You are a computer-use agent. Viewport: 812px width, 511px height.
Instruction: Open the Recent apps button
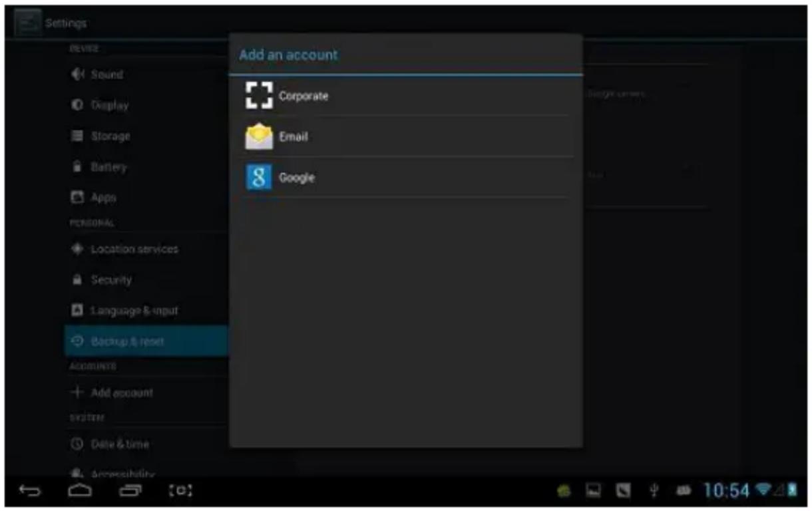pos(130,492)
